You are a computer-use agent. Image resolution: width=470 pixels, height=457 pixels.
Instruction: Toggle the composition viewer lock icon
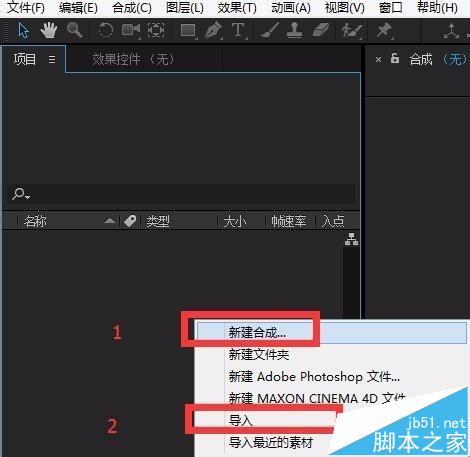pos(395,58)
